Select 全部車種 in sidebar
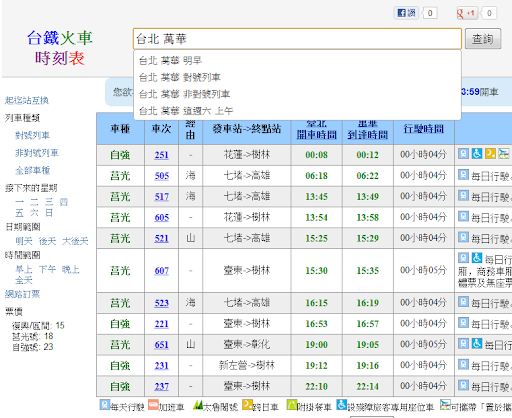 click(x=32, y=170)
